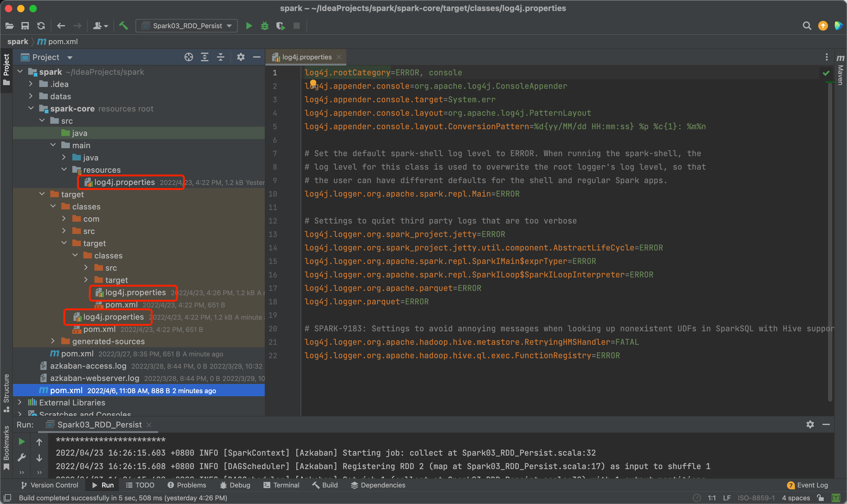Click the 1:1 cursor position indicator
The height and width of the screenshot is (504, 847).
click(x=712, y=498)
